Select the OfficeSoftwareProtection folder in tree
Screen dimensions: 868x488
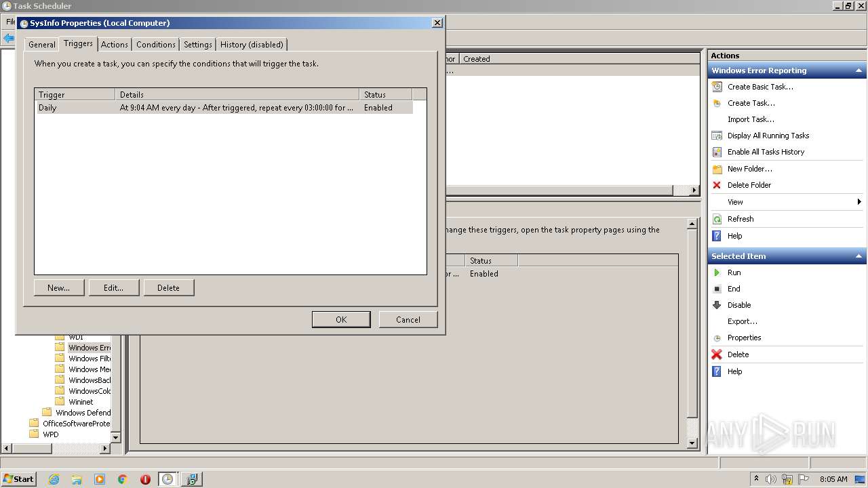coord(76,424)
